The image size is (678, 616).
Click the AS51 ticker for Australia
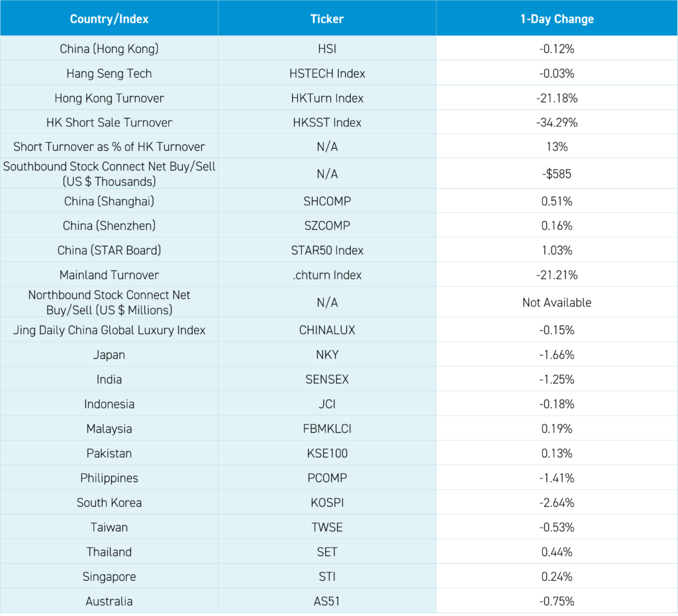[327, 601]
